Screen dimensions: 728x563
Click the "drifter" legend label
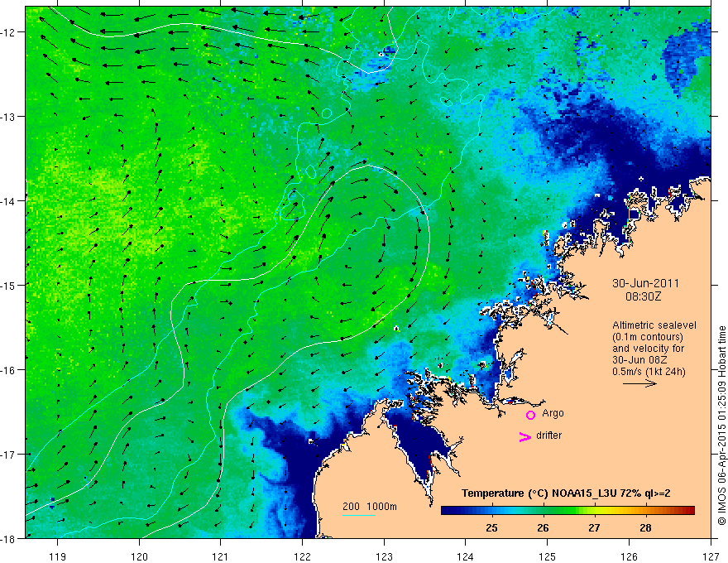[548, 435]
